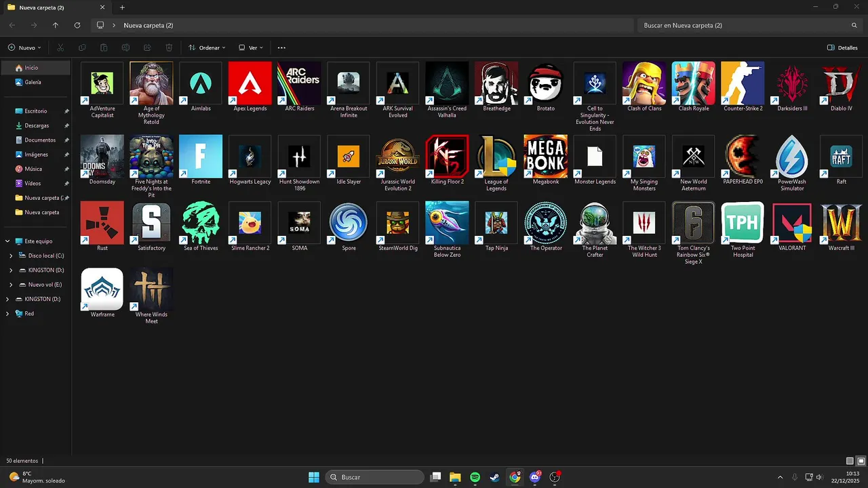Expand the Red tree node
This screenshot has height=488, width=868.
click(x=7, y=314)
